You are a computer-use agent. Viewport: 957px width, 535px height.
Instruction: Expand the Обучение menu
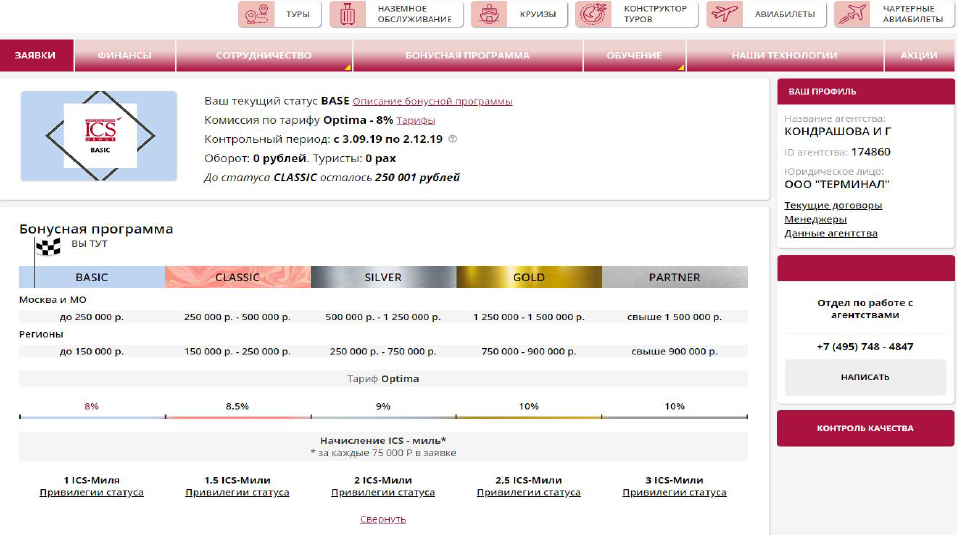tap(633, 56)
